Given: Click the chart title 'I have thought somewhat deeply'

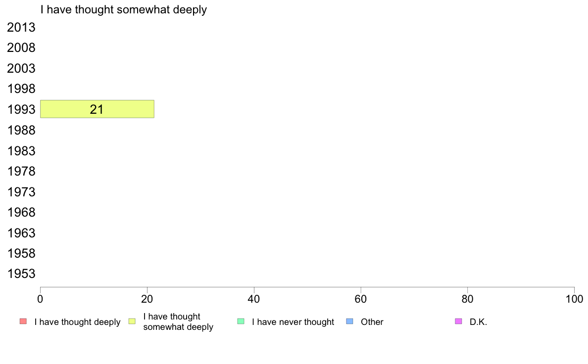Looking at the screenshot, I should 124,9.
